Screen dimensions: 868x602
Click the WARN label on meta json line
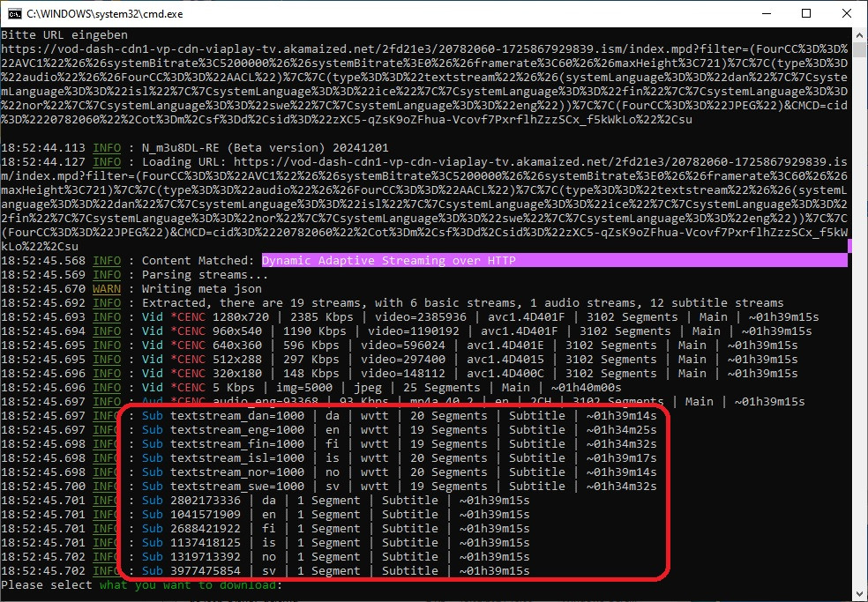(106, 289)
